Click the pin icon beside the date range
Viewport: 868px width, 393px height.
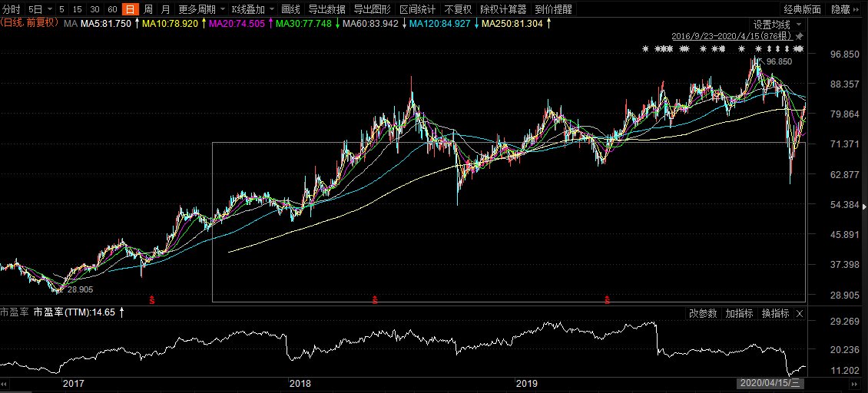(800, 36)
